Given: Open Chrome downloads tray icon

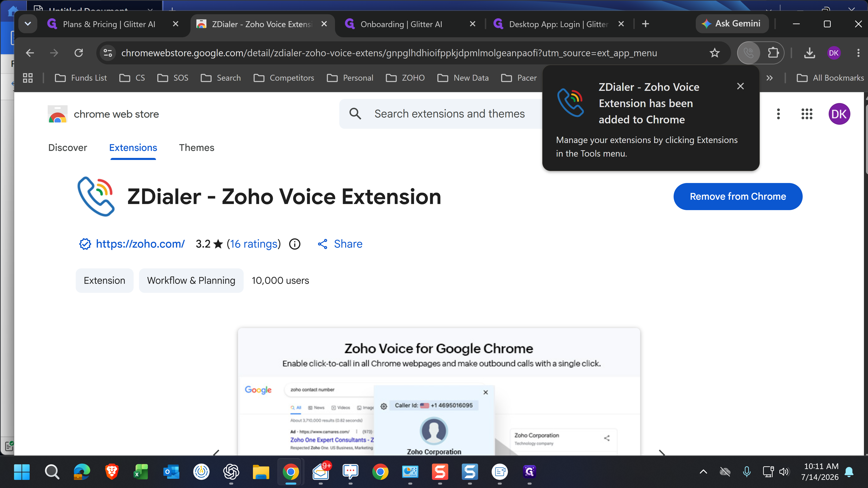Looking at the screenshot, I should 809,53.
